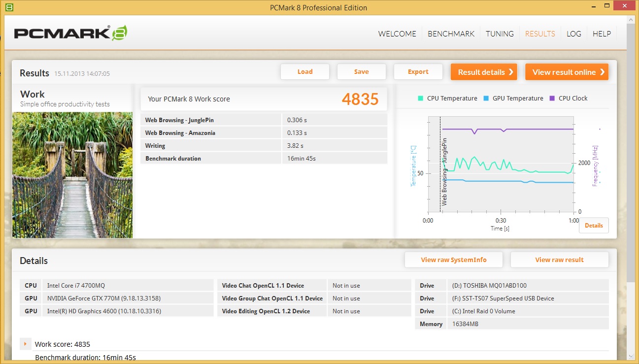This screenshot has height=364, width=639.
Task: Click the PCMark 8 title bar app icon
Action: (9, 7)
